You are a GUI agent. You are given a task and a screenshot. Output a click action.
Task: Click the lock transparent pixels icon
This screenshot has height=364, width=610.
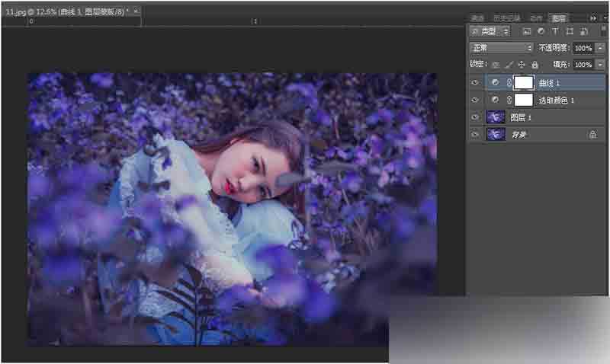coord(495,65)
